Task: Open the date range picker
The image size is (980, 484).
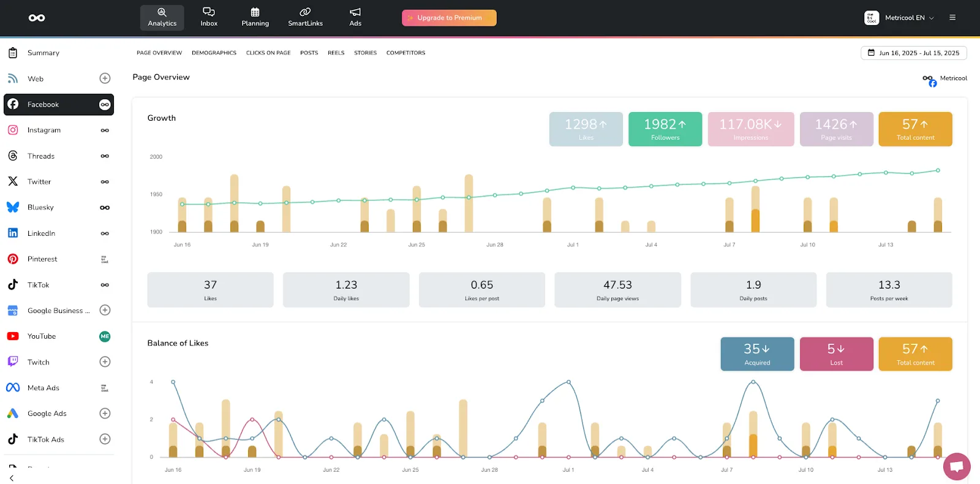Action: coord(913,53)
